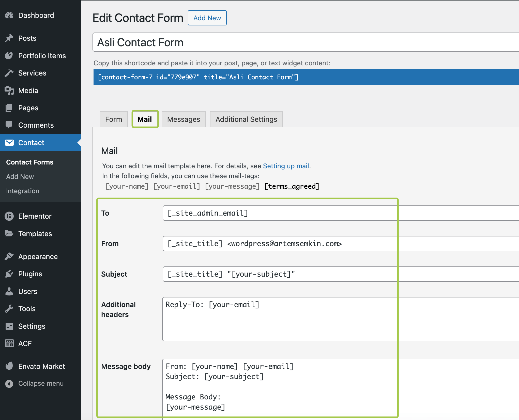
Task: Click the To email input field
Action: 280,213
